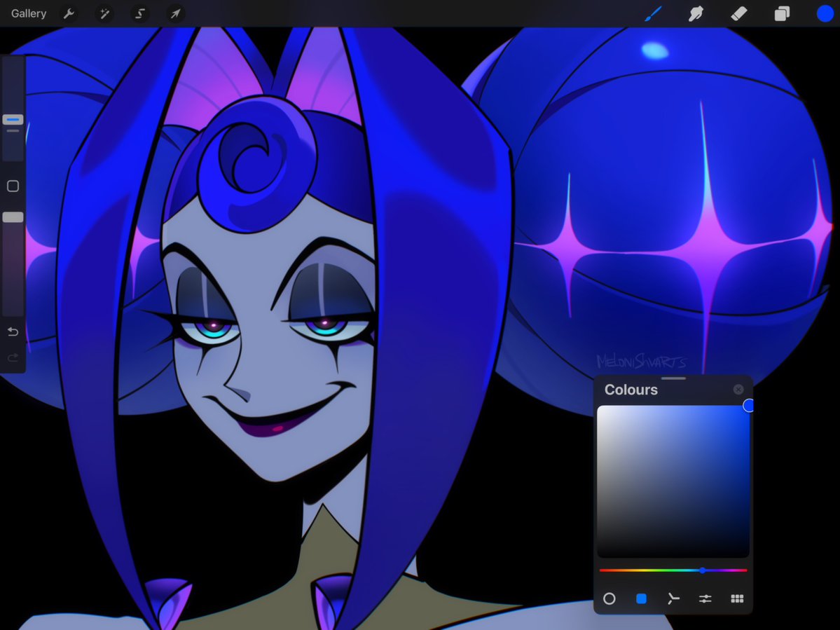This screenshot has height=630, width=840.
Task: Open the Gallery view
Action: tap(29, 13)
